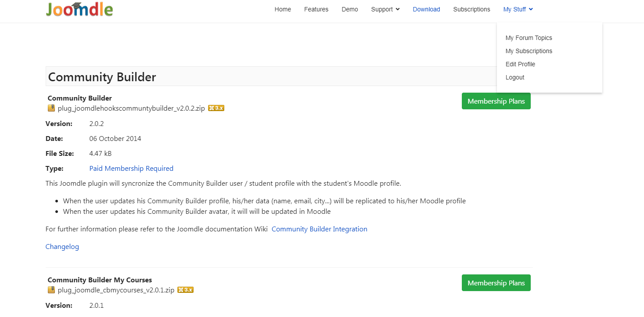This screenshot has height=317, width=644.
Task: Open the Paid Membership Required link
Action: [131, 169]
